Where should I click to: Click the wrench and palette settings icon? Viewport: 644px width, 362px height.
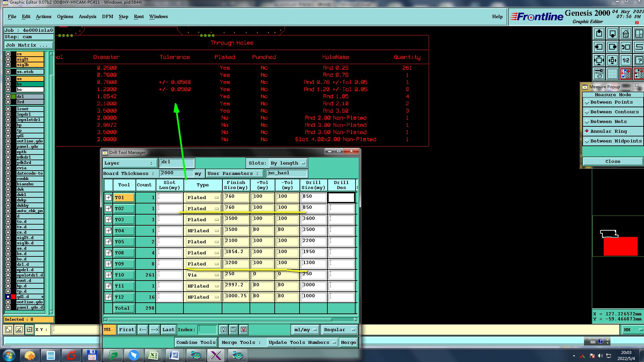click(x=599, y=74)
